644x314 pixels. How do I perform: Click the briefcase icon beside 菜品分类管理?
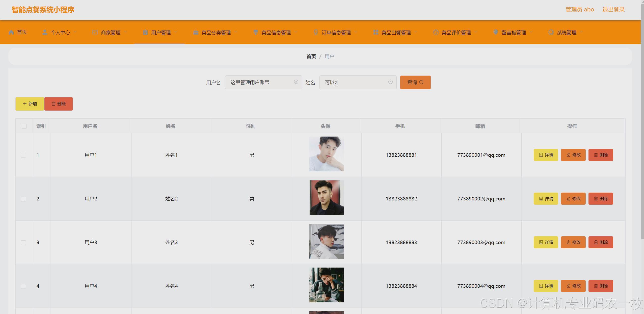pos(196,32)
